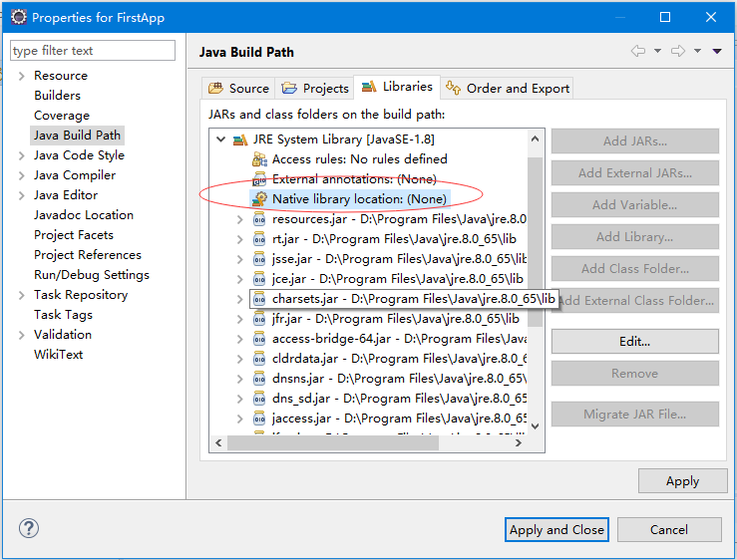Viewport: 737px width, 560px height.
Task: Click JRE System Library books icon
Action: (240, 140)
